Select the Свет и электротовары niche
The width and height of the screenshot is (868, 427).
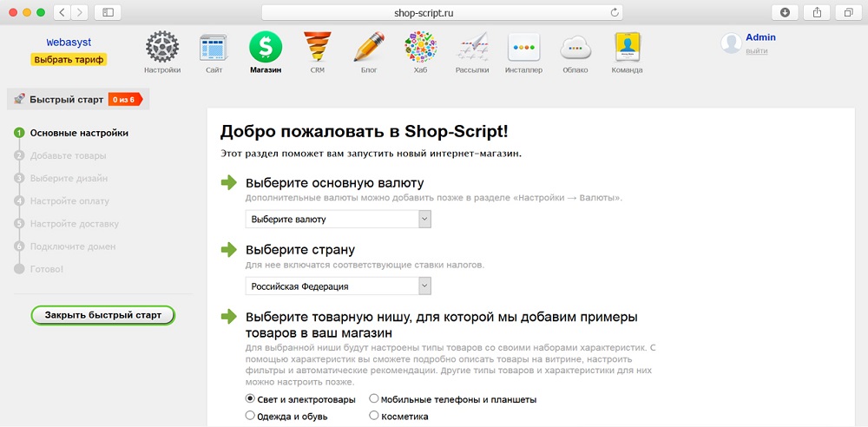point(250,398)
